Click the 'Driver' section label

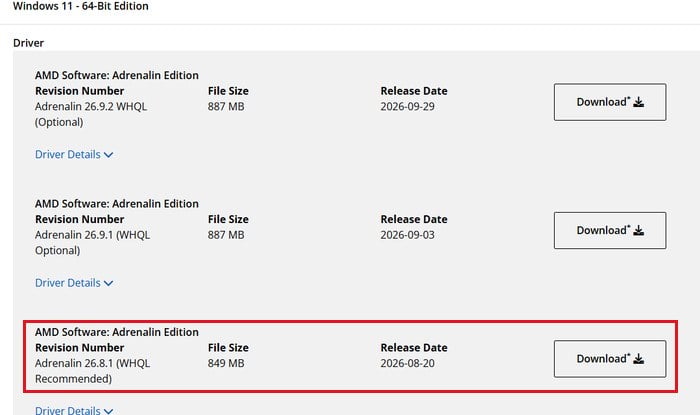point(29,43)
